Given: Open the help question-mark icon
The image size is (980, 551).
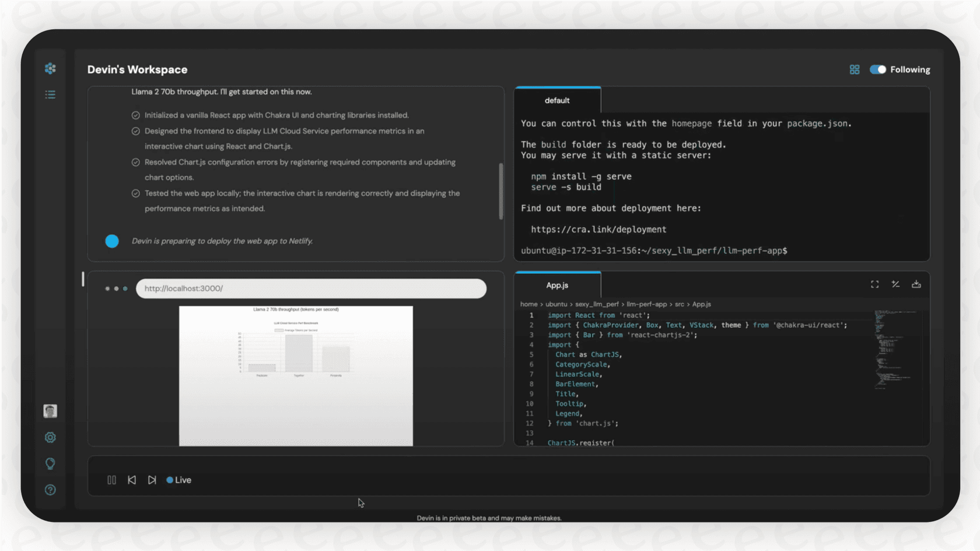Looking at the screenshot, I should click(50, 490).
